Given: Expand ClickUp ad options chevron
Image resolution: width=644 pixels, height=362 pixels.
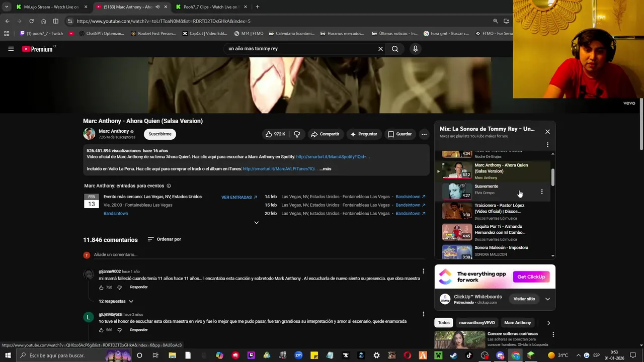Looking at the screenshot, I should 547,299.
